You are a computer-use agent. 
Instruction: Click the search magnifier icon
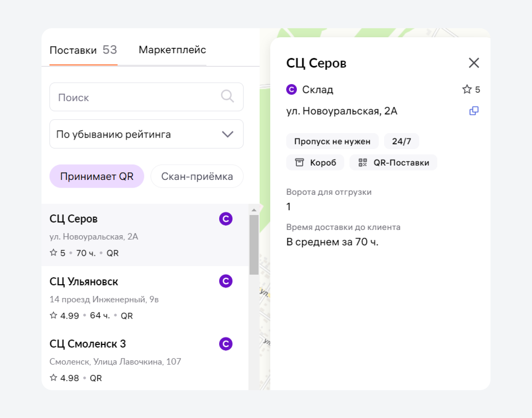(227, 96)
